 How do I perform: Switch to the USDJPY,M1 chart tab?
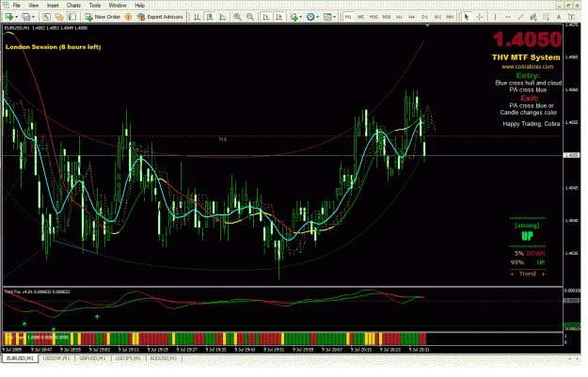coord(128,358)
